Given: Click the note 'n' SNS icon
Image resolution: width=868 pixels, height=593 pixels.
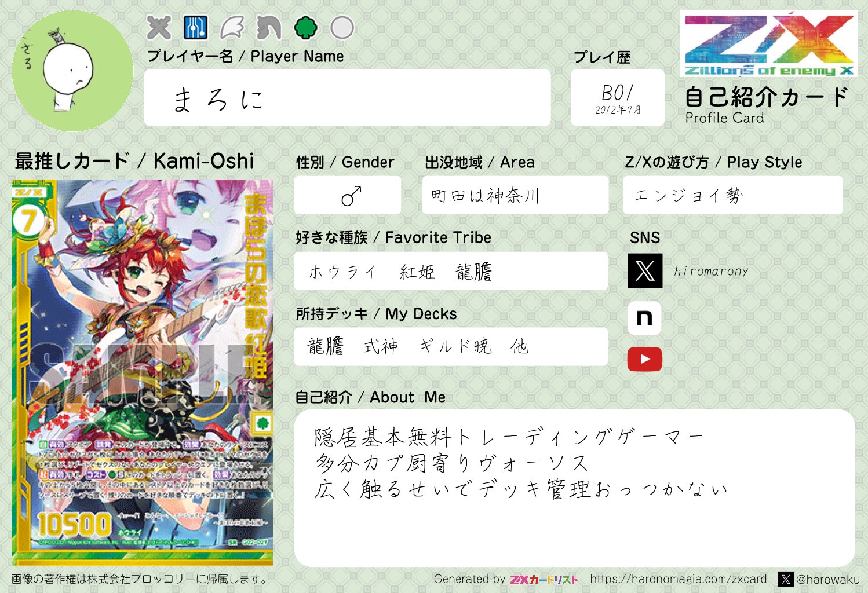Looking at the screenshot, I should click(644, 318).
